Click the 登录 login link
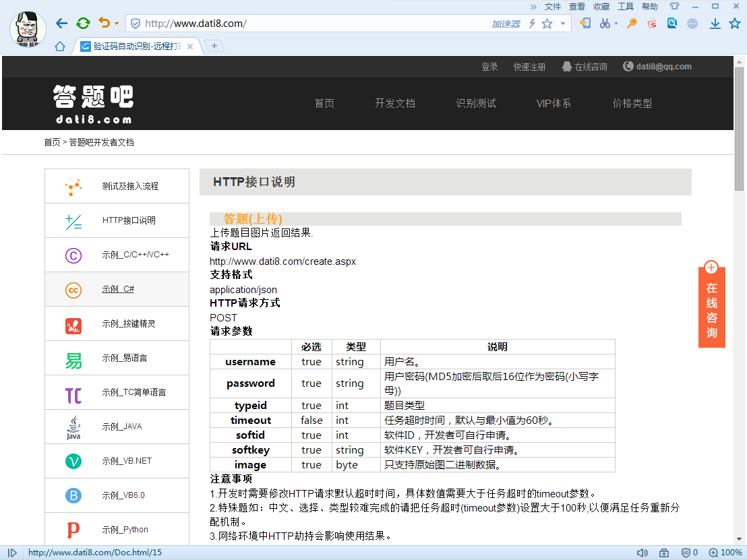Viewport: 747px width, 560px height. [489, 67]
